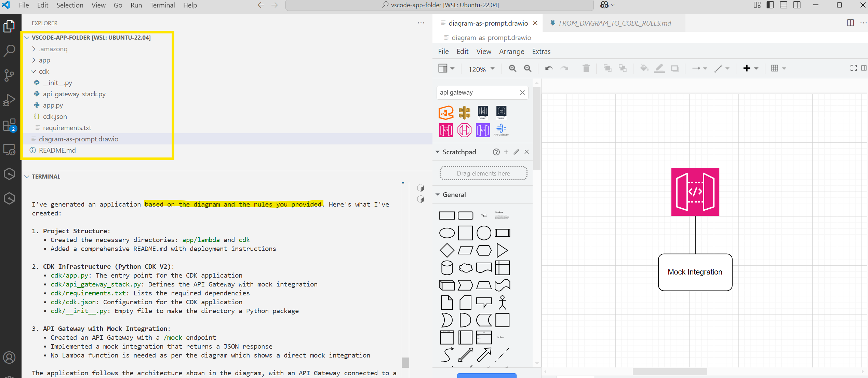Collapse VSCODE-APP-FOLDER root in explorer
This screenshot has width=868, height=378.
[27, 38]
